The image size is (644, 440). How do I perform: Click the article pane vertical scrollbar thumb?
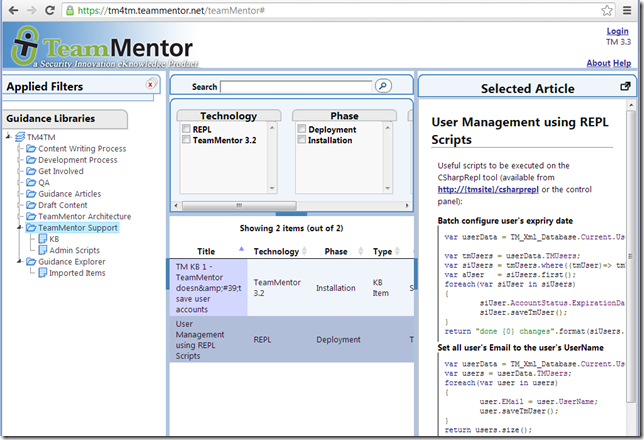click(630, 255)
